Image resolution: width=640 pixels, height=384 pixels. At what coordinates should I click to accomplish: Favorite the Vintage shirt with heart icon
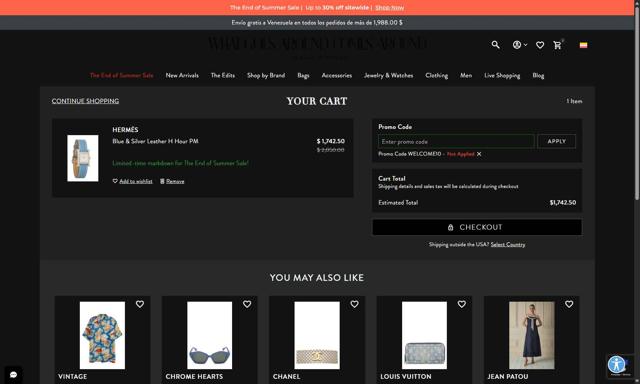tap(140, 304)
